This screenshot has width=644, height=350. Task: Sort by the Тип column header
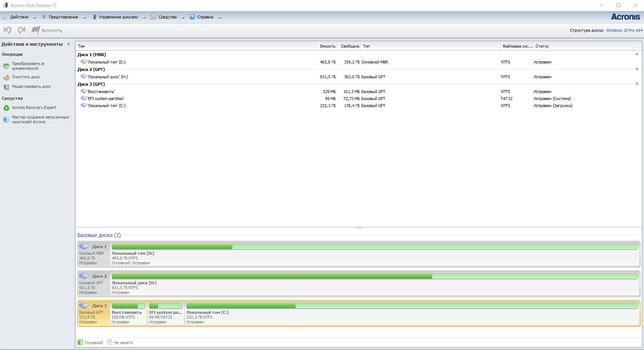(431, 46)
